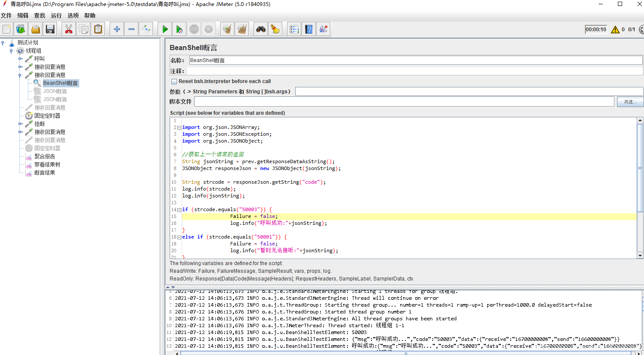The image size is (644, 355).
Task: Click the 浏览... browse button
Action: [x=630, y=101]
